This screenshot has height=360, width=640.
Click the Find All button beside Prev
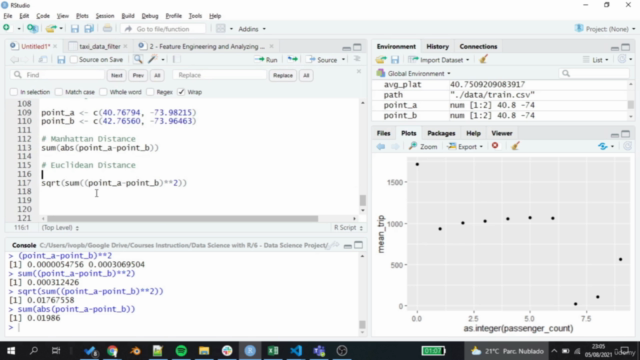pyautogui.click(x=157, y=75)
